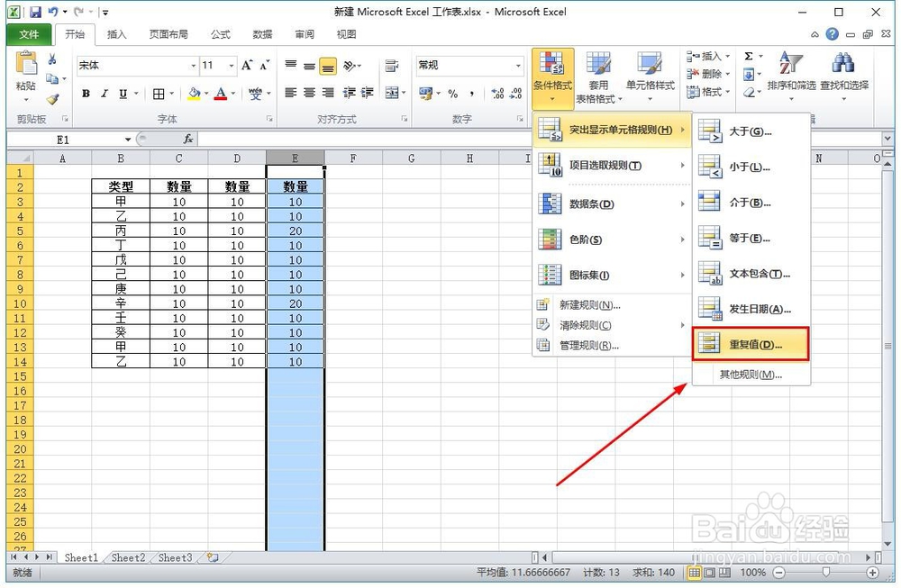Expand 色阶(S) color scales submenu
This screenshot has width=901, height=588.
612,240
